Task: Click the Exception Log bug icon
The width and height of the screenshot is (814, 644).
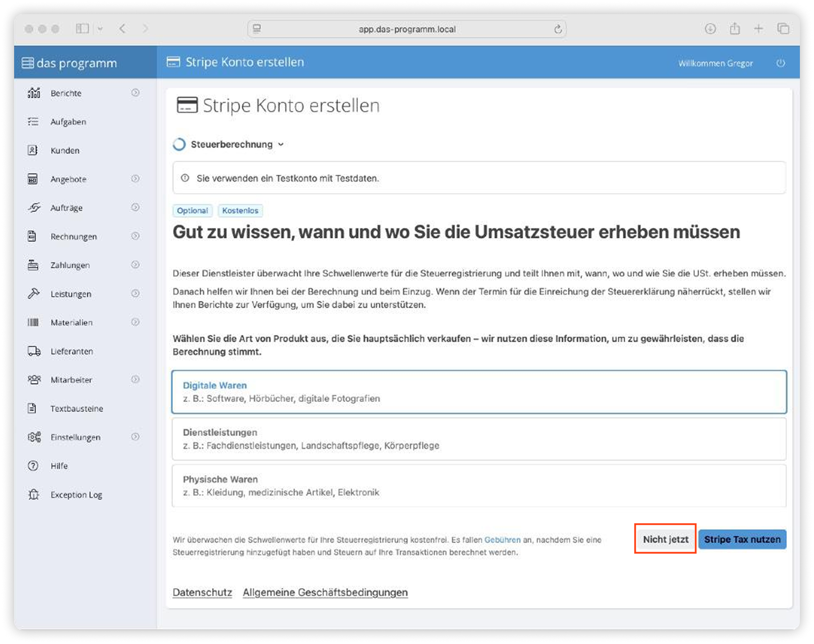Action: (34, 495)
